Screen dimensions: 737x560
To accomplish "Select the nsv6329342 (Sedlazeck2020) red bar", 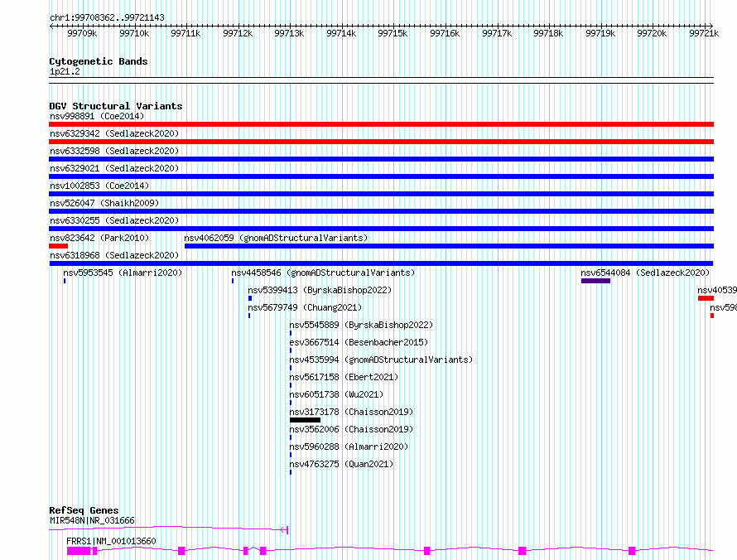I will (381, 142).
